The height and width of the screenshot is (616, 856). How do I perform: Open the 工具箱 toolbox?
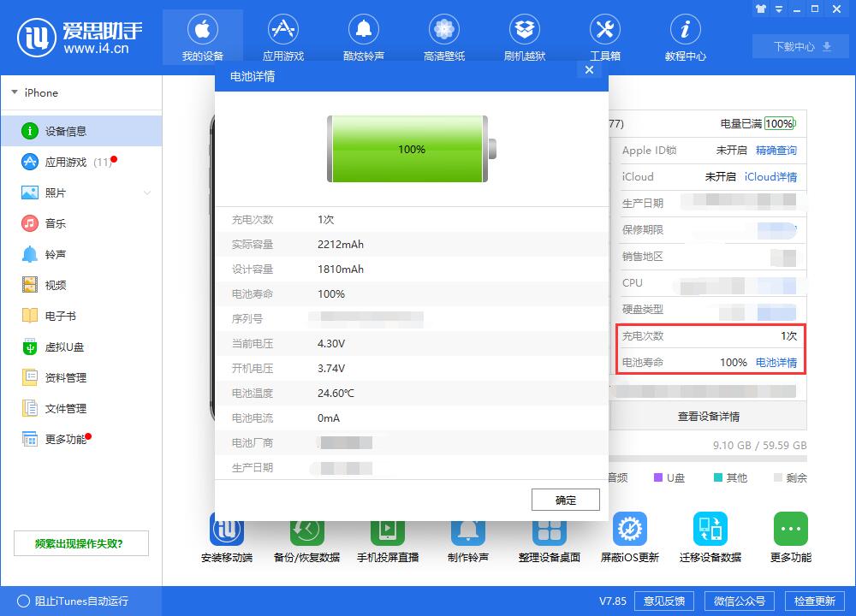pyautogui.click(x=605, y=36)
